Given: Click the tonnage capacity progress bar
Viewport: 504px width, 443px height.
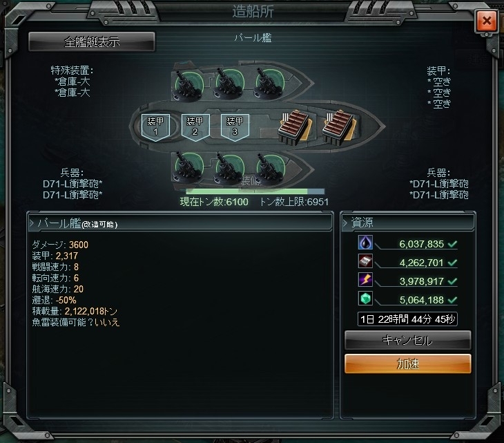Looking at the screenshot, I should (255, 191).
